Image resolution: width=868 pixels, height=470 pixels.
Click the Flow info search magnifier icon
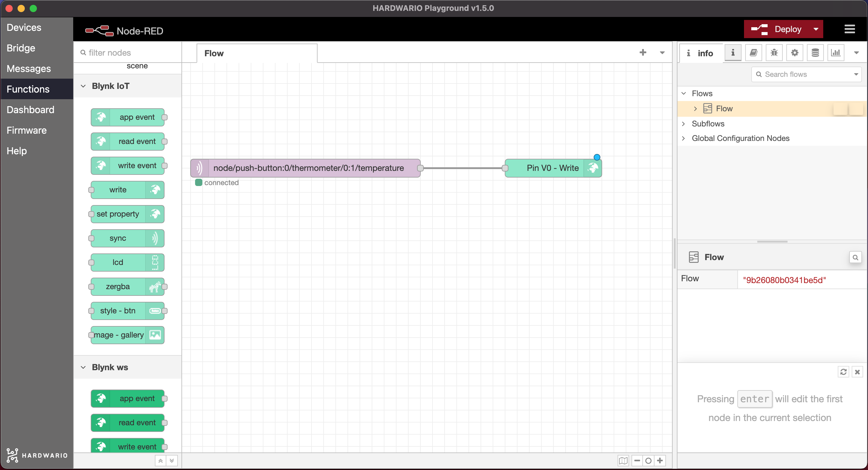coord(855,257)
